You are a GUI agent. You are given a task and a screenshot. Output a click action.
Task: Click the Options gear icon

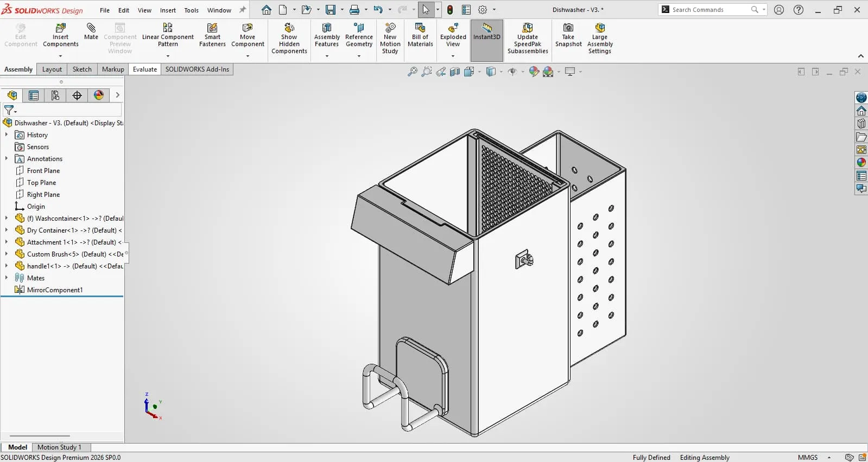(483, 10)
